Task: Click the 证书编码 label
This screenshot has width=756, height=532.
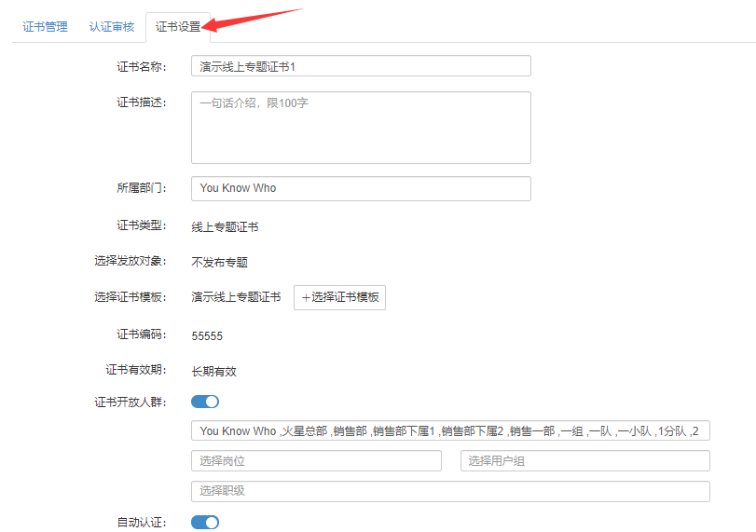Action: tap(142, 334)
